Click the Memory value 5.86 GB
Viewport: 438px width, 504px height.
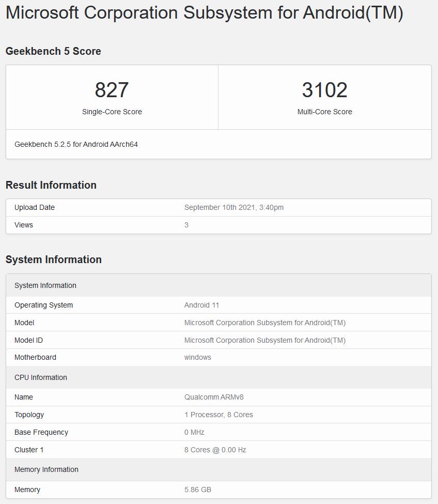(x=197, y=490)
